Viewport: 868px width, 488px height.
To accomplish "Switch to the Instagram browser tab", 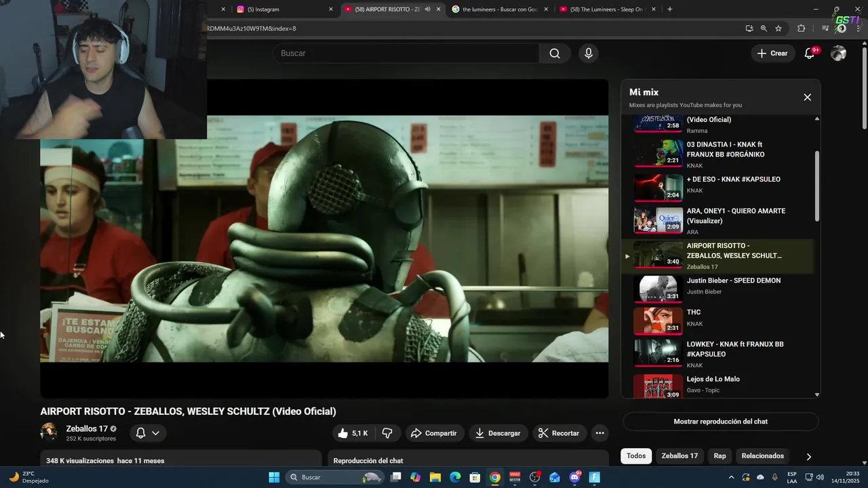I will click(278, 9).
